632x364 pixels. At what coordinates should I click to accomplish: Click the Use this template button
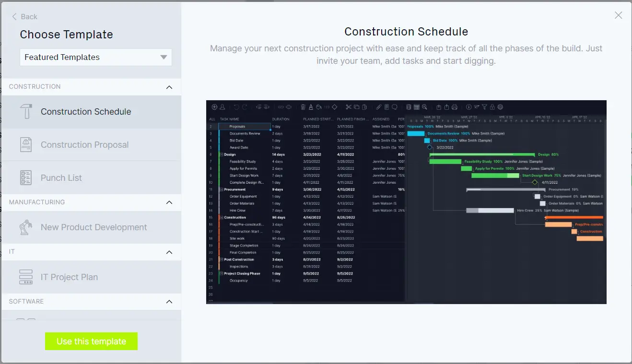coord(91,341)
